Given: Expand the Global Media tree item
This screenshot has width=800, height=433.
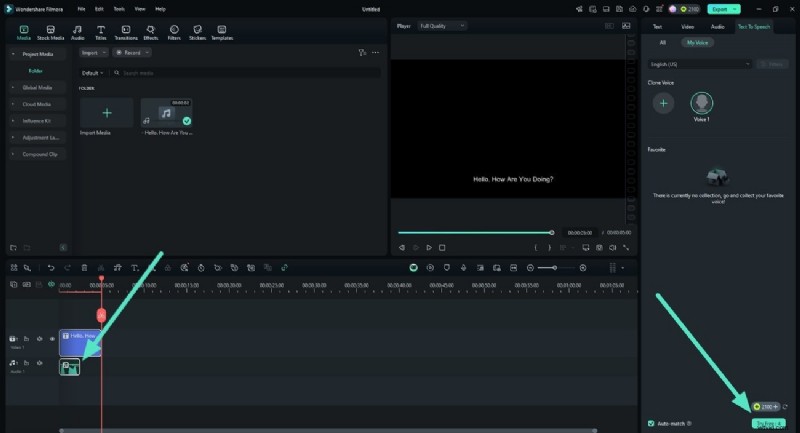Looking at the screenshot, I should pos(13,88).
